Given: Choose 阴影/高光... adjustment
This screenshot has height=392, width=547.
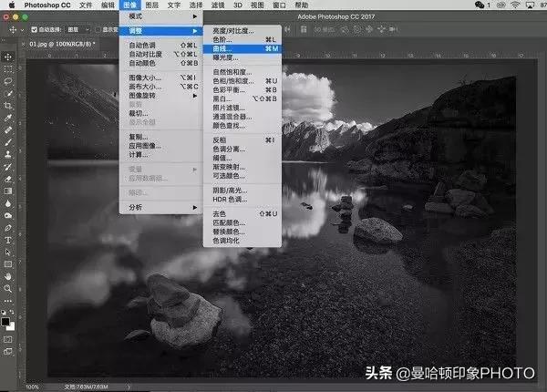Looking at the screenshot, I should point(243,191).
